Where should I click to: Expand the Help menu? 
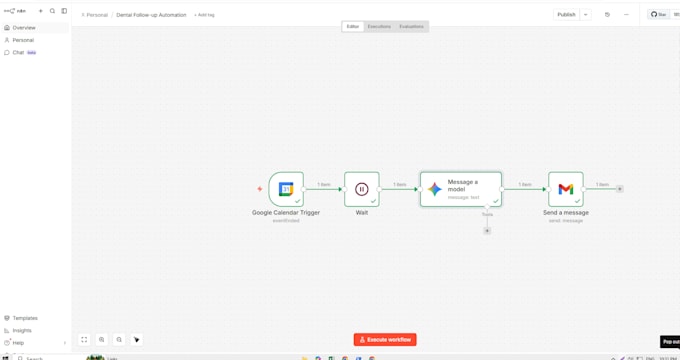(x=35, y=343)
